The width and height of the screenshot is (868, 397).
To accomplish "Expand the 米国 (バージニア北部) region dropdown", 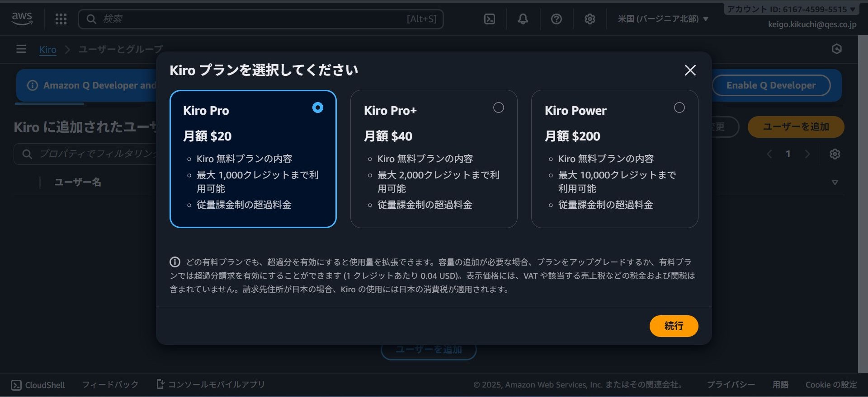I will (663, 19).
